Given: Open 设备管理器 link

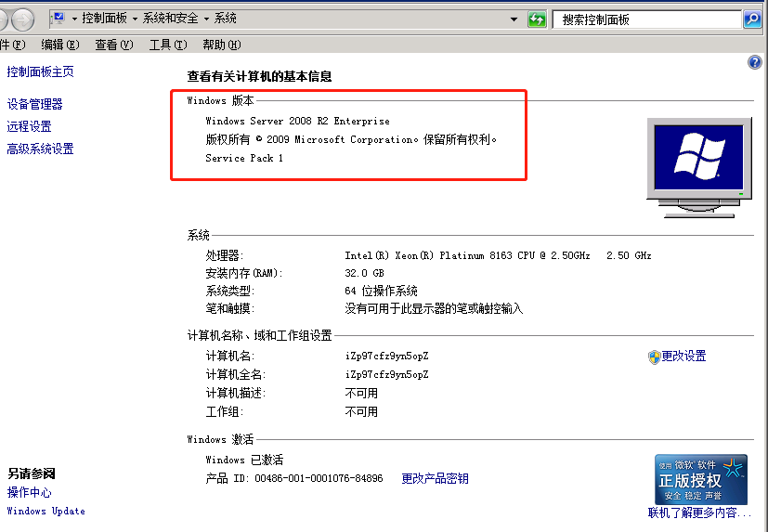Looking at the screenshot, I should (x=34, y=104).
